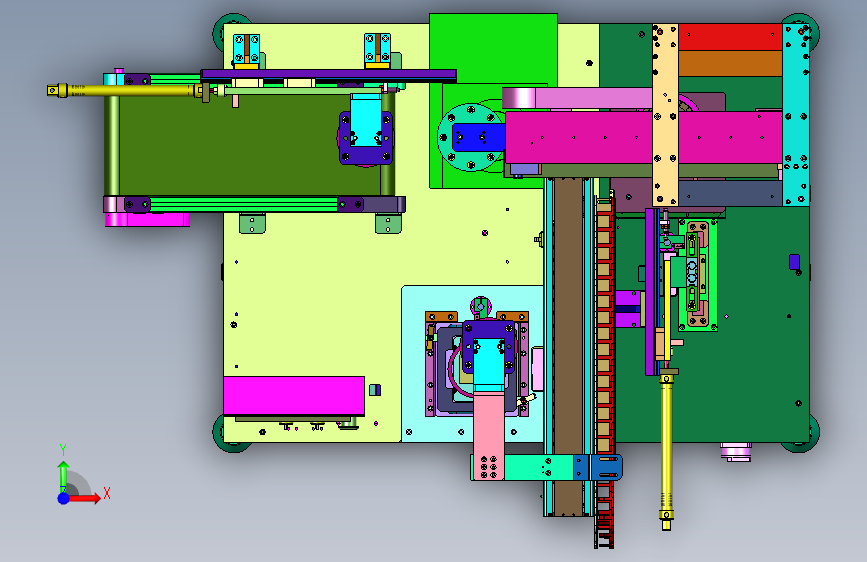Select the red cable drag chain
The height and width of the screenshot is (562, 867).
tap(604, 371)
